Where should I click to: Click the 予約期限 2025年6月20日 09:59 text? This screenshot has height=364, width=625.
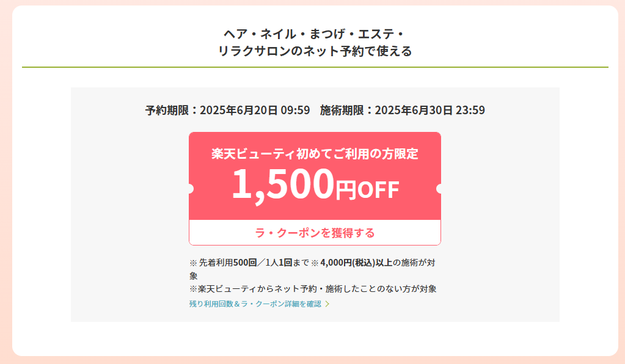point(228,111)
